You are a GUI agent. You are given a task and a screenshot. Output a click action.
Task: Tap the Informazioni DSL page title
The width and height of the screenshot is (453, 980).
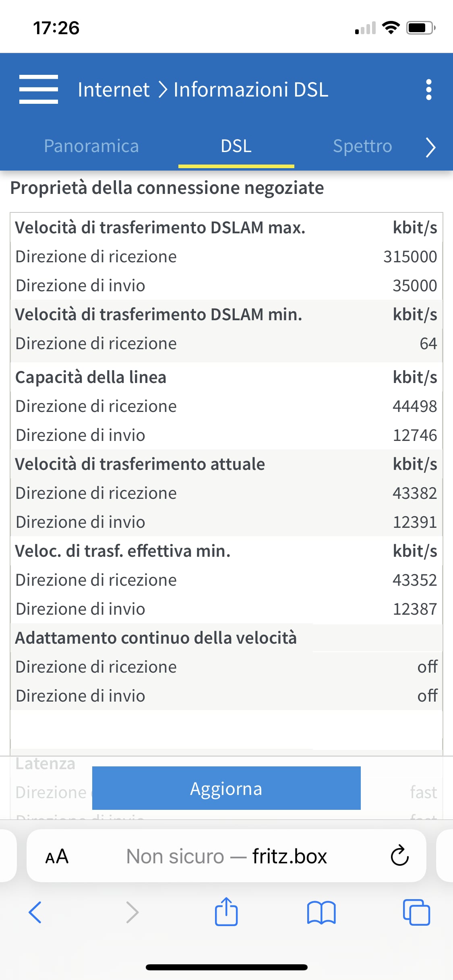(251, 89)
